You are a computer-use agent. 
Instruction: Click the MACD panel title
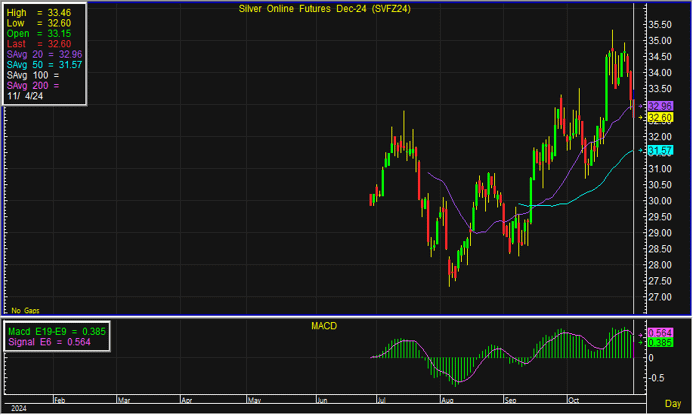click(x=324, y=325)
